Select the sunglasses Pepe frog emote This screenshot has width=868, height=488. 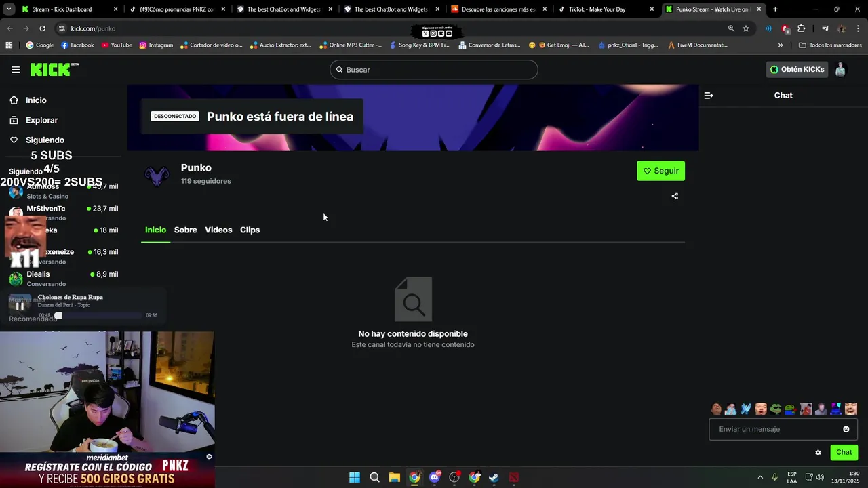click(776, 409)
